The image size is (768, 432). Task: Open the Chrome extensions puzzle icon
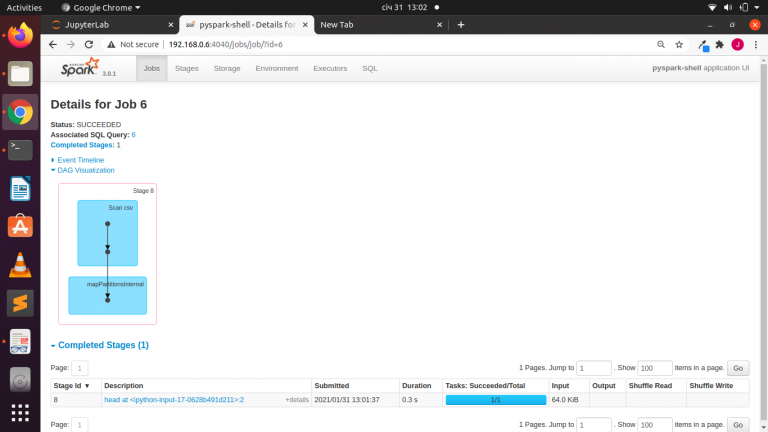[x=719, y=44]
